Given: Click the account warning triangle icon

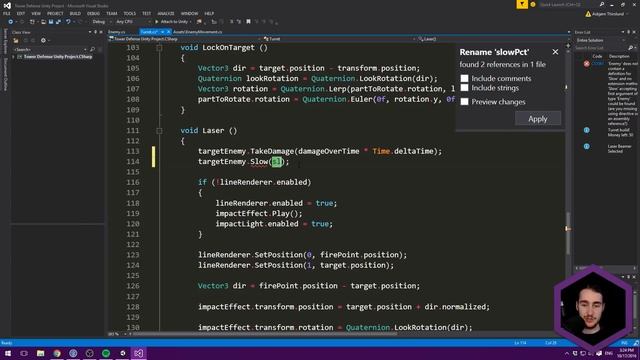Looking at the screenshot, I should (588, 14).
